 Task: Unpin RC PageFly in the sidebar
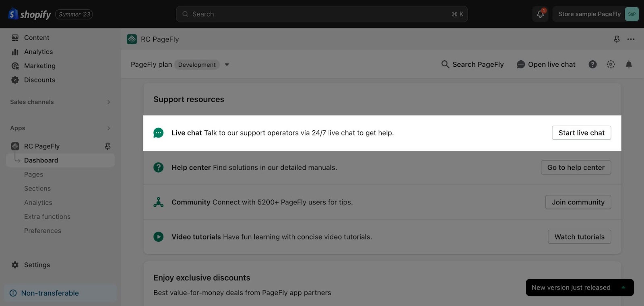107,146
